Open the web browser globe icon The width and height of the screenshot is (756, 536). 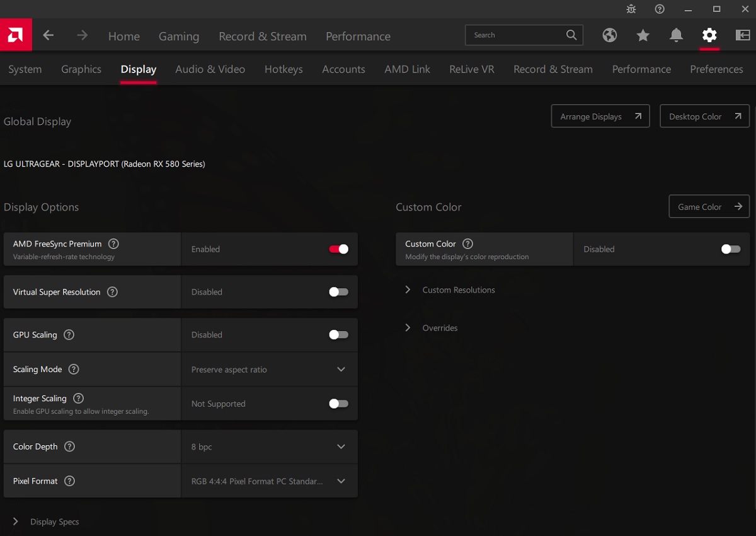pos(610,35)
